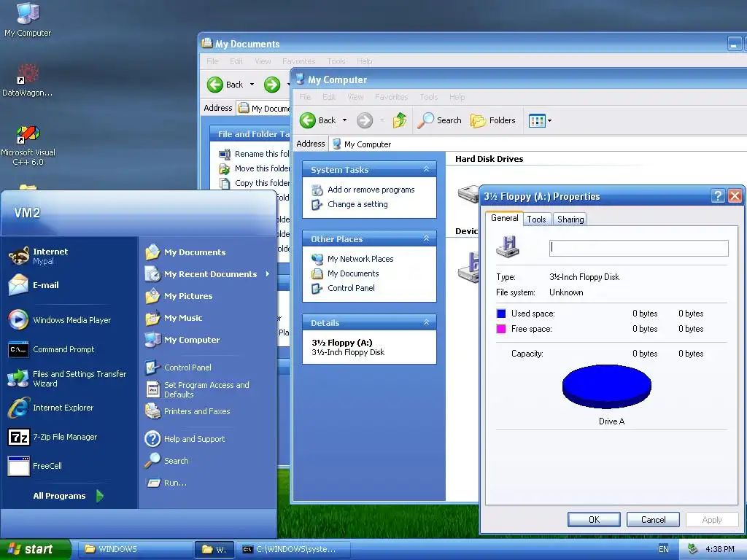Open 7-Zip File Manager
The image size is (747, 560).
tap(53, 437)
